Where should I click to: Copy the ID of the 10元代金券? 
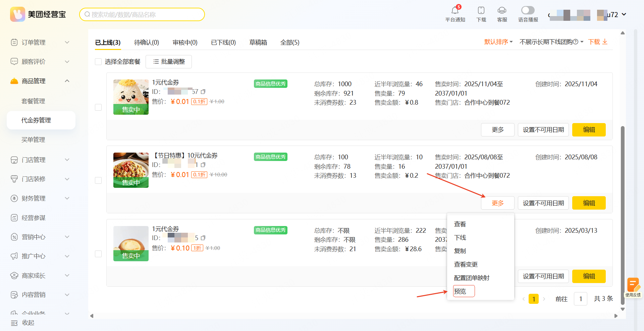click(x=203, y=165)
